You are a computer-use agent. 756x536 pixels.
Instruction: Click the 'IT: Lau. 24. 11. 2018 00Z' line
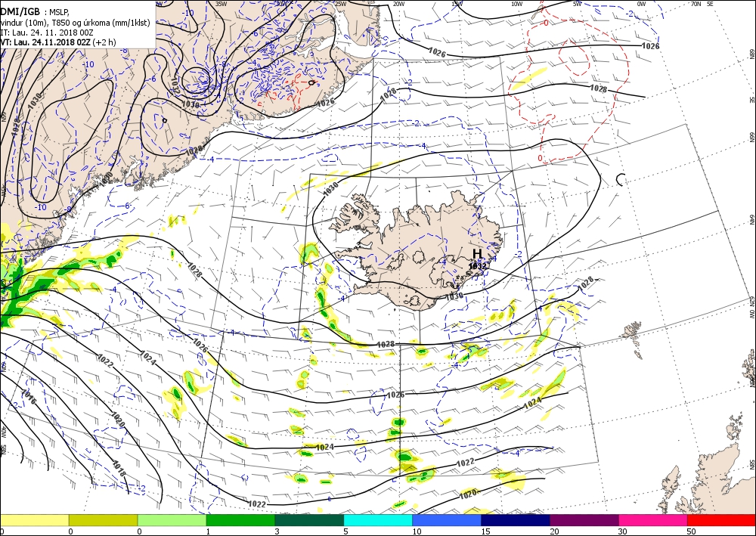tap(47, 33)
